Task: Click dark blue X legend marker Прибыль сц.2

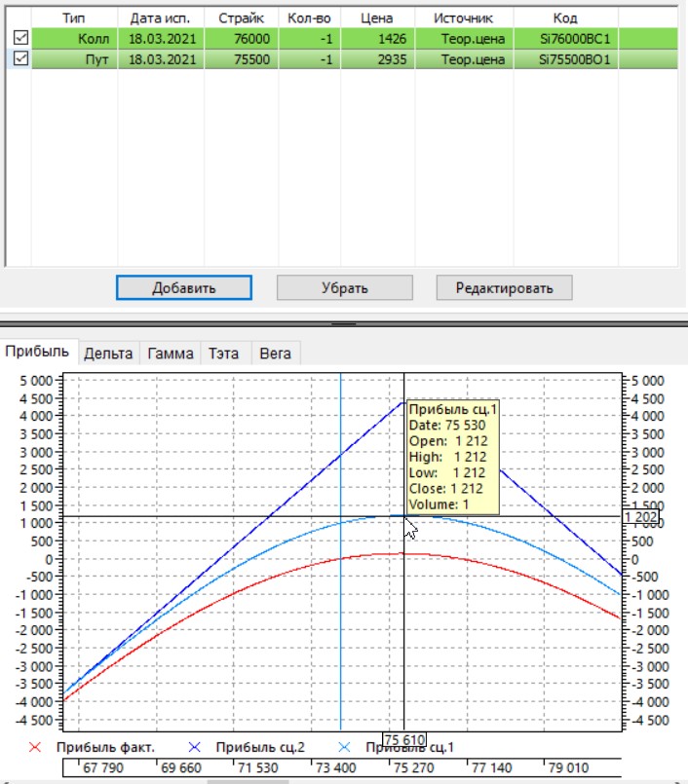Action: tap(192, 747)
